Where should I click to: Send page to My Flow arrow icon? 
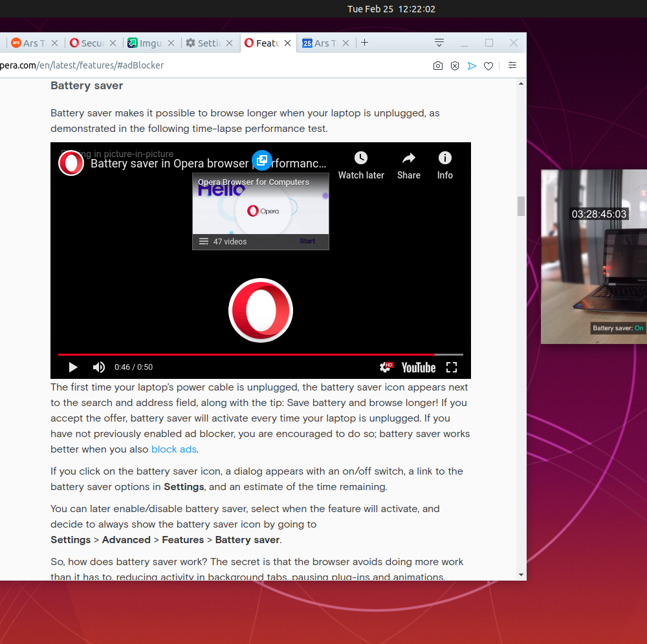[472, 65]
